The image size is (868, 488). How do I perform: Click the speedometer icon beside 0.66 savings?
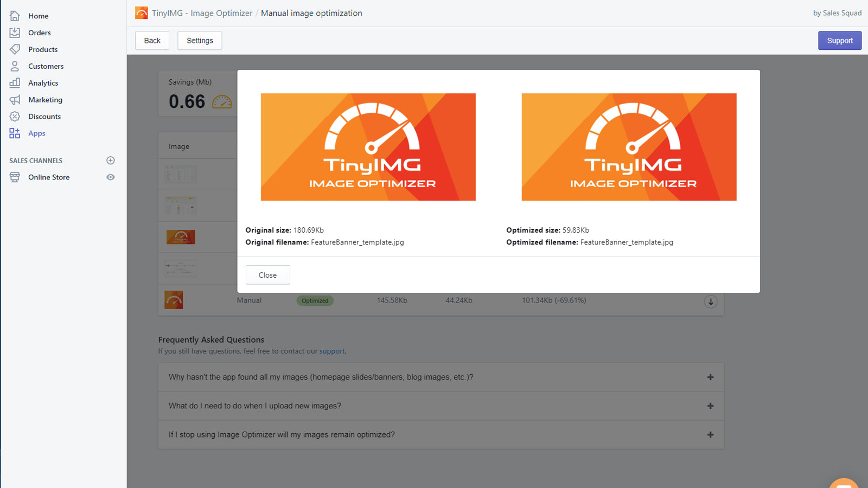(222, 101)
